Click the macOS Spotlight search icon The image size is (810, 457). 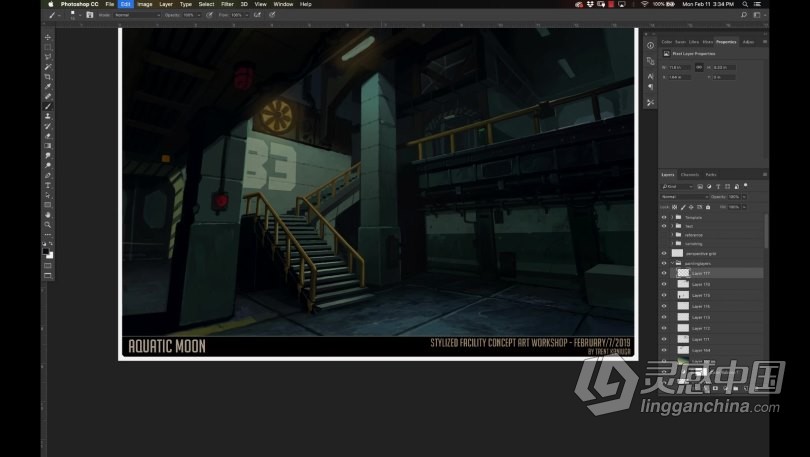pos(745,4)
